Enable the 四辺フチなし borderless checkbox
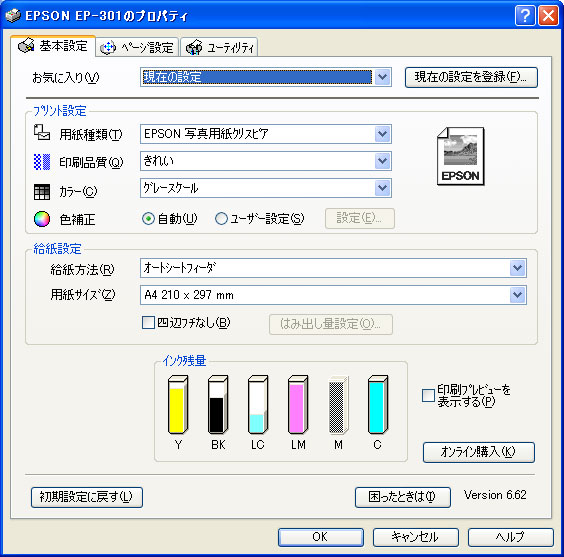Image resolution: width=564 pixels, height=557 pixels. [148, 323]
